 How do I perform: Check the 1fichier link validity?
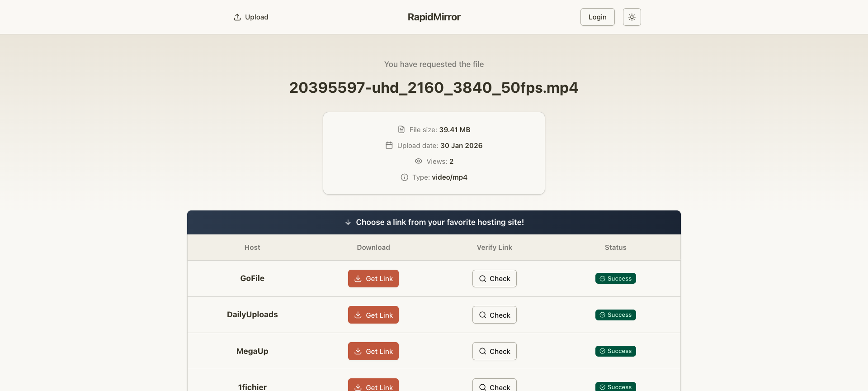(495, 386)
